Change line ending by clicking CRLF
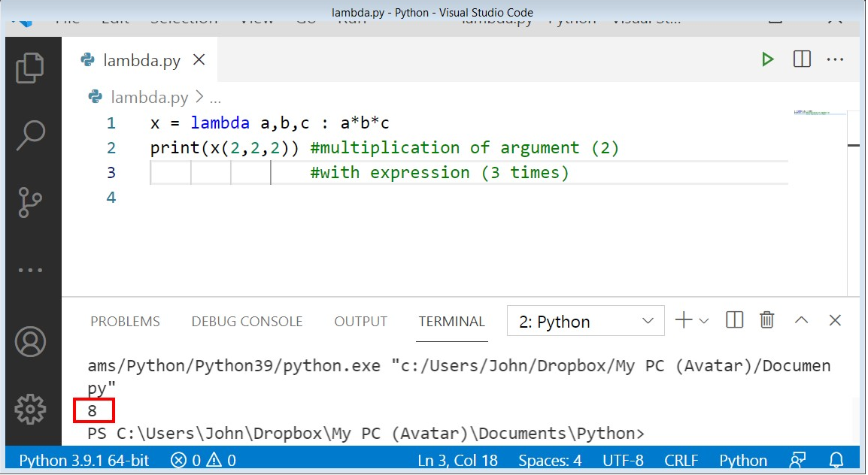This screenshot has height=475, width=868. (681, 460)
